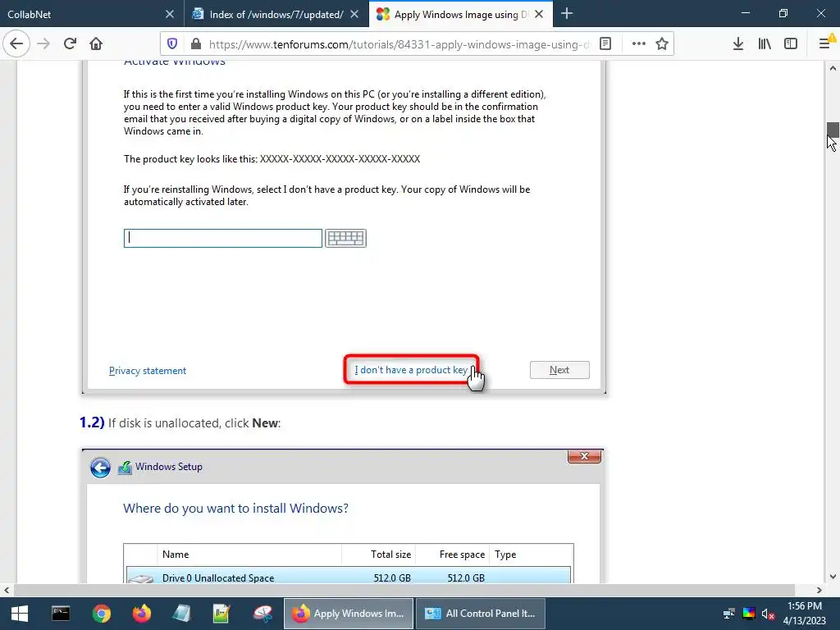
Task: Open page actions three-dot menu
Action: click(x=638, y=44)
